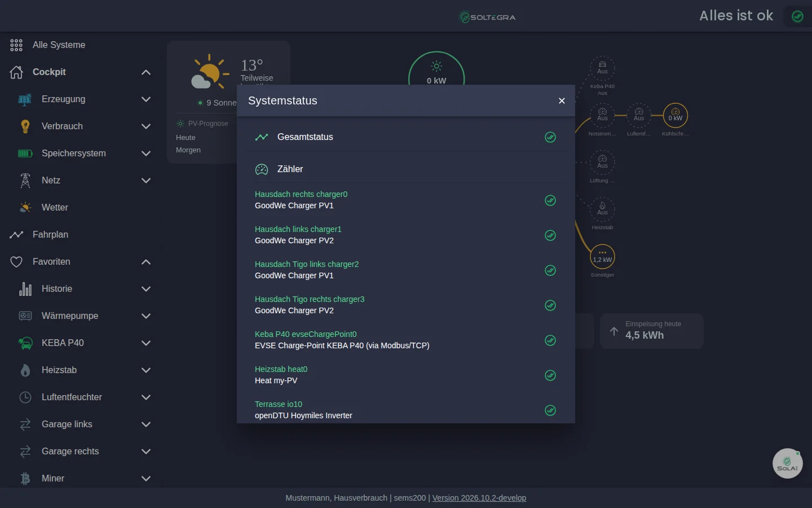Viewport: 812px width, 508px height.
Task: Click the Speichersystem battery icon
Action: tap(25, 154)
